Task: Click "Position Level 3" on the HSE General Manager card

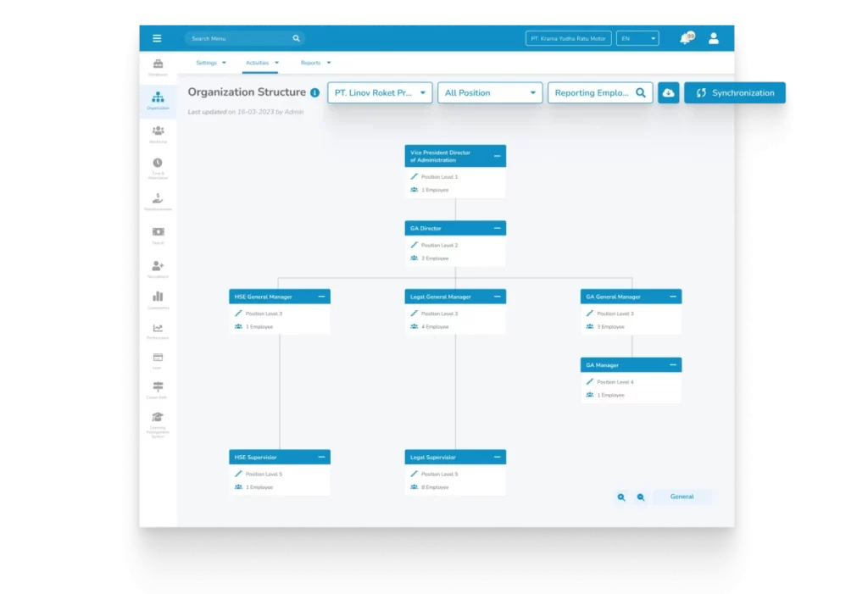Action: 264,314
